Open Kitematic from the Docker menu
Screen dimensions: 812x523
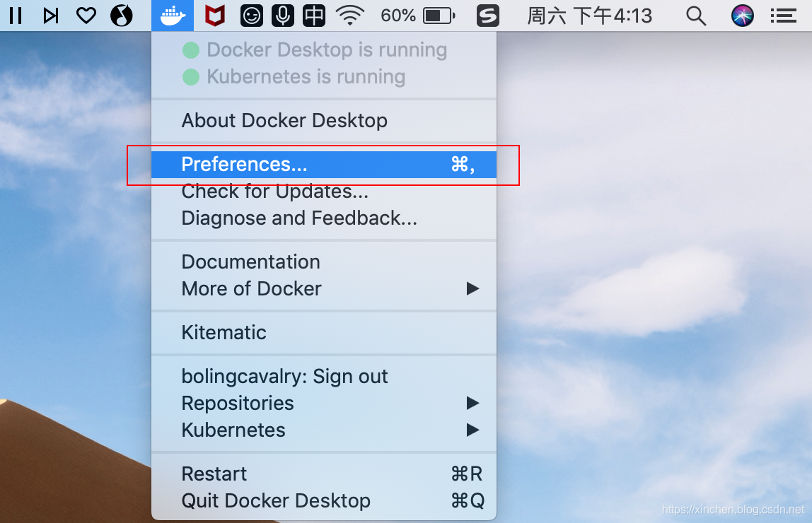(x=224, y=332)
